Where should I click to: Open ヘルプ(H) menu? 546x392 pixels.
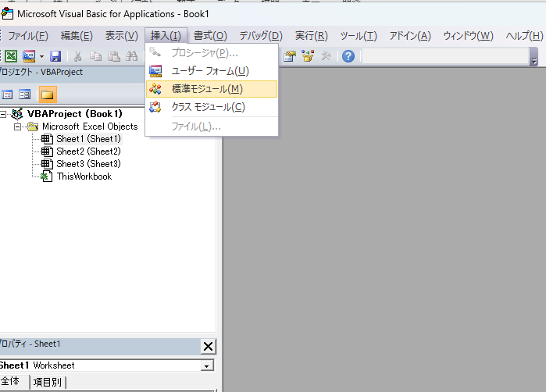tap(524, 35)
